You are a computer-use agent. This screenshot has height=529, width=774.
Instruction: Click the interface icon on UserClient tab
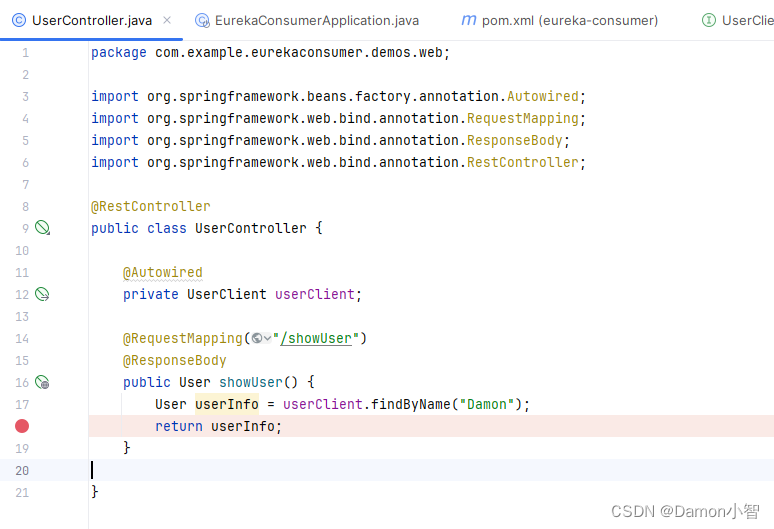pyautogui.click(x=708, y=20)
